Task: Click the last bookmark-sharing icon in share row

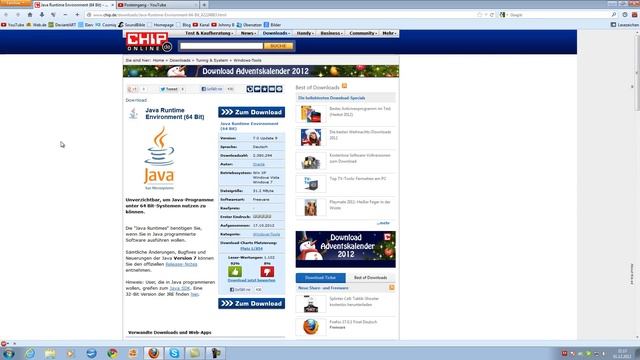Action: pyautogui.click(x=279, y=89)
